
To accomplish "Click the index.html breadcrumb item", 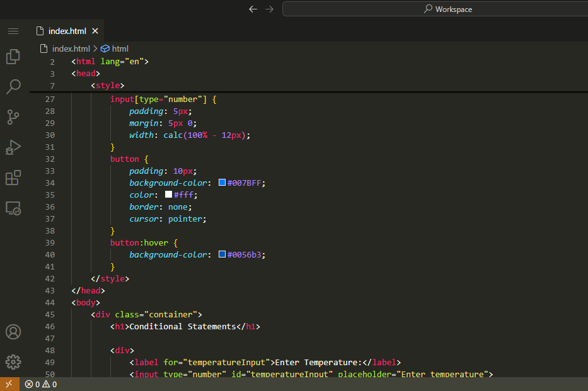I will pyautogui.click(x=71, y=48).
